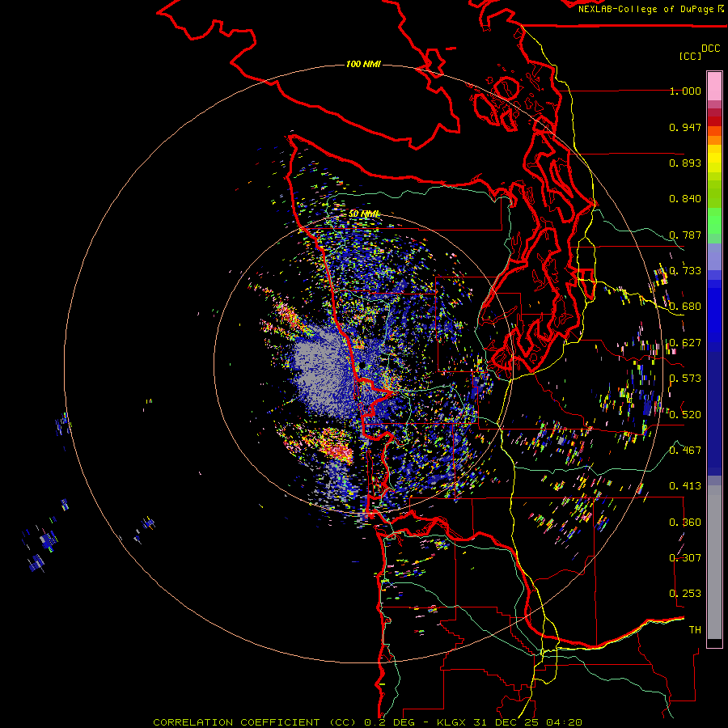Viewport: 728px width, 728px height.
Task: Click the 0.680 scale value
Action: coord(685,307)
